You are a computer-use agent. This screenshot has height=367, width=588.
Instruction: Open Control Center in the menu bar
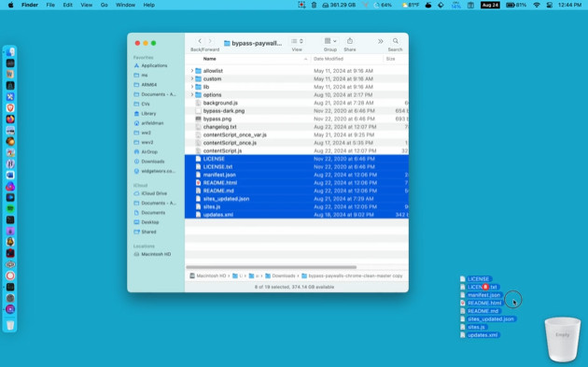coord(550,5)
